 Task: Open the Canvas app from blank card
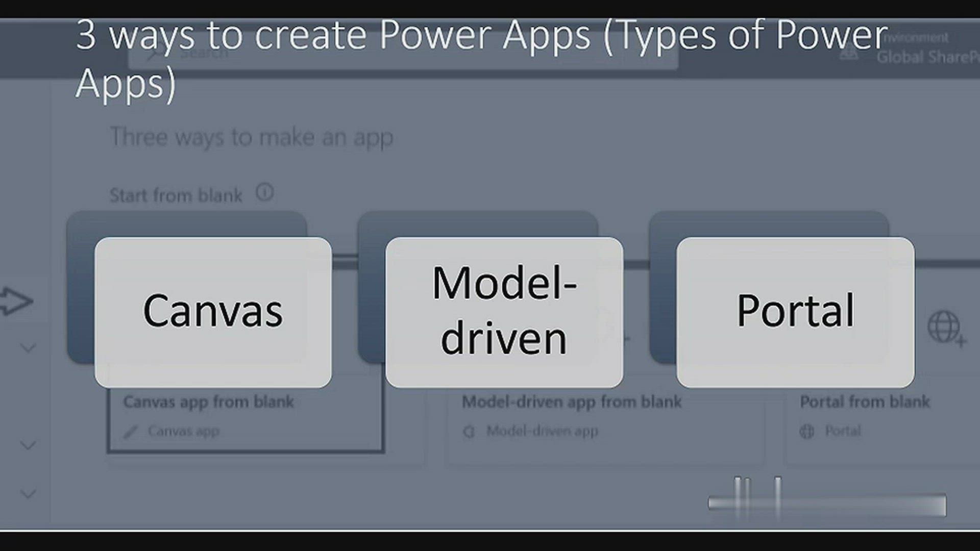click(x=246, y=418)
